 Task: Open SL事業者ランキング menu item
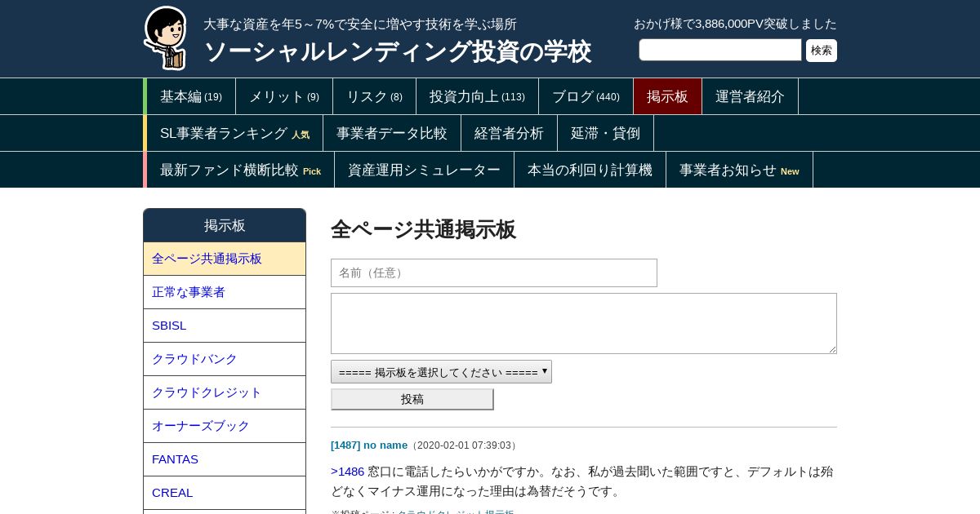coord(234,133)
